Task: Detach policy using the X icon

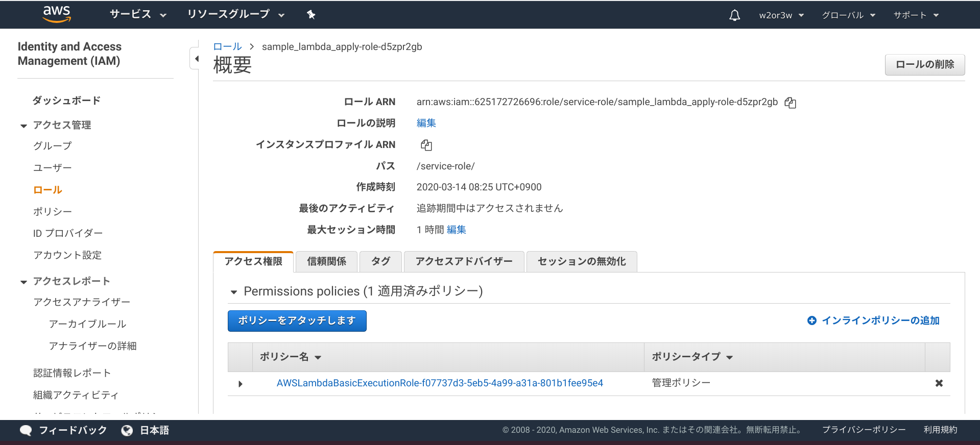Action: [x=939, y=383]
